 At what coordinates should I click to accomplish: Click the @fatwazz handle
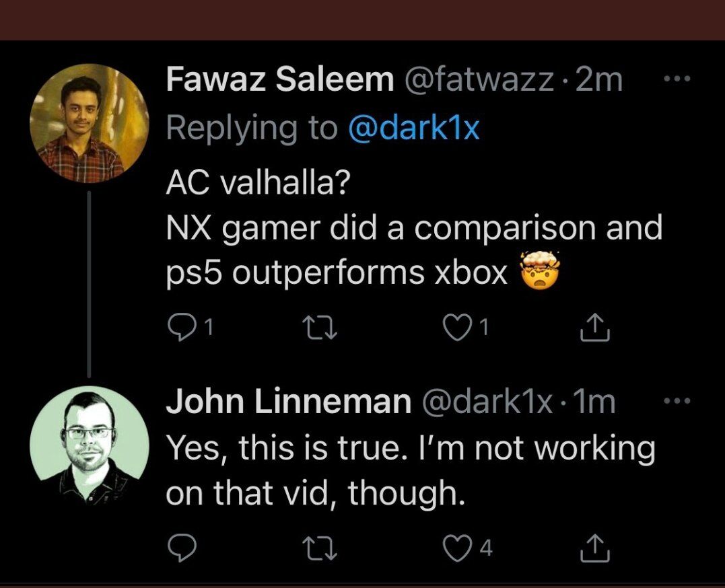[479, 81]
